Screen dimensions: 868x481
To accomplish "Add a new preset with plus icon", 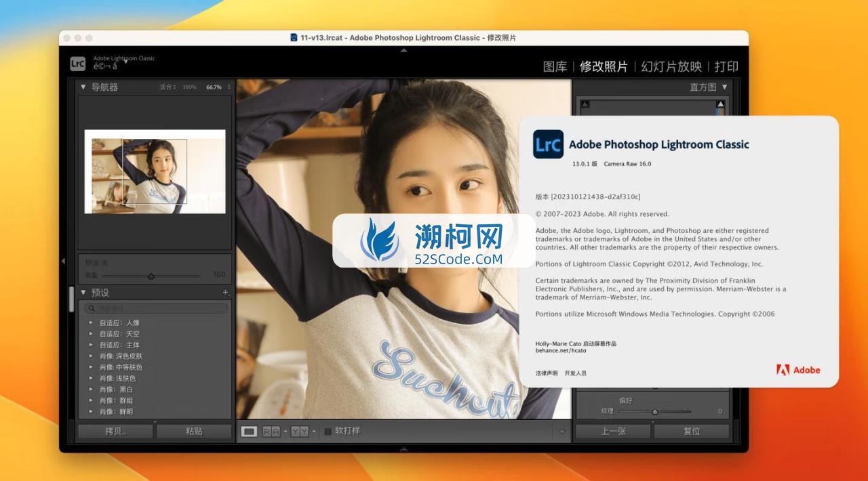I will tap(226, 293).
